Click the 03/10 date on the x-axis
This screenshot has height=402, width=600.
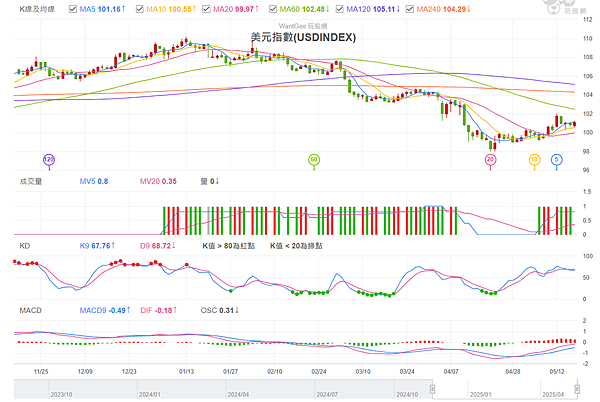tap(363, 372)
